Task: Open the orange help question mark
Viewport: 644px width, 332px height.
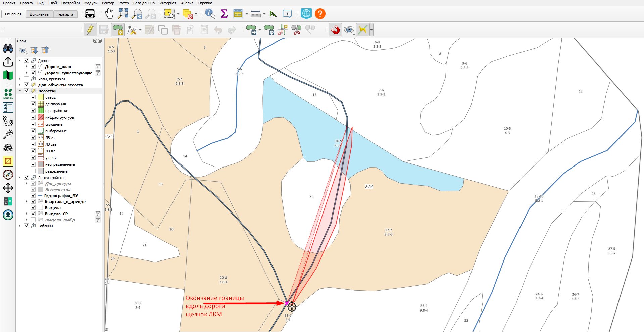Action: tap(320, 14)
